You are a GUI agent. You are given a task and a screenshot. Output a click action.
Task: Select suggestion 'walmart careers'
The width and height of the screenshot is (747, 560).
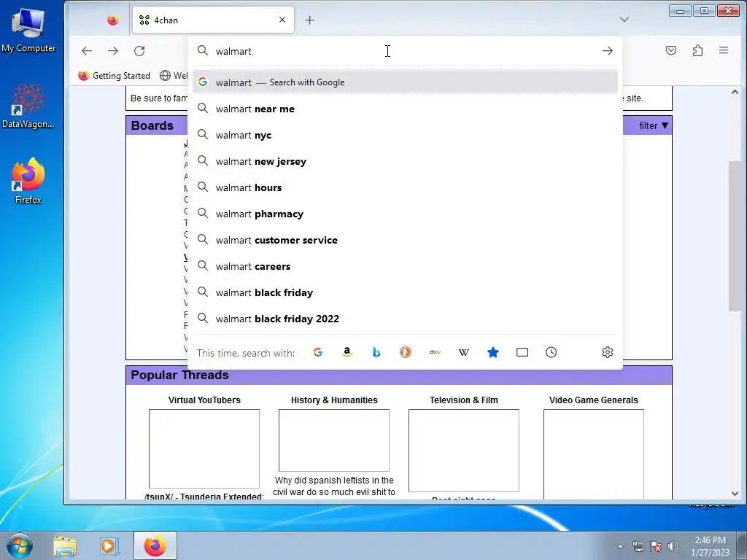pyautogui.click(x=406, y=266)
